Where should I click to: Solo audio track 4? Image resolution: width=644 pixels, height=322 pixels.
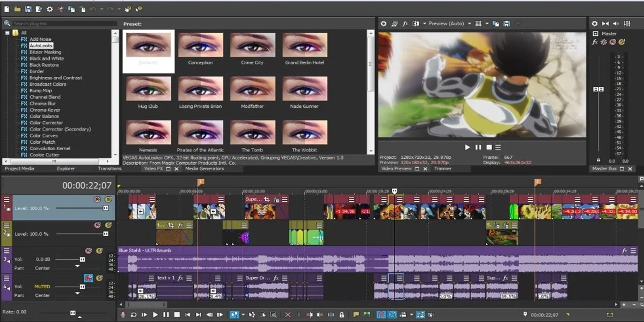[x=99, y=277]
